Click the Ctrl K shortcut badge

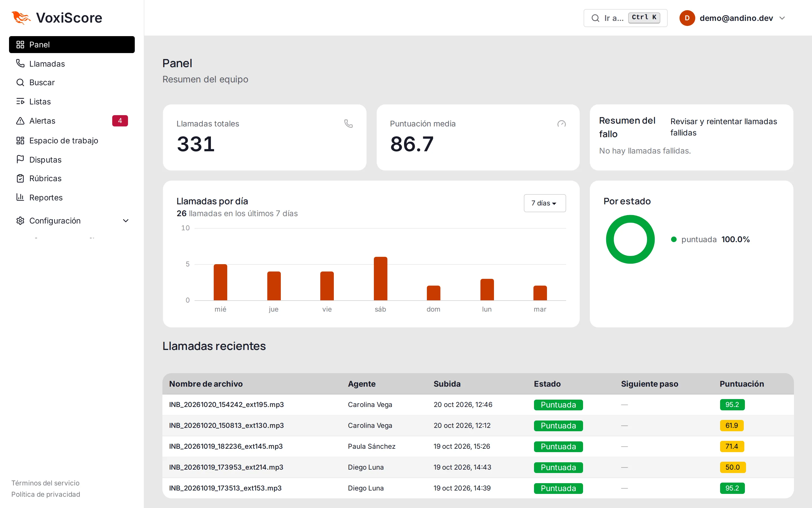(644, 17)
